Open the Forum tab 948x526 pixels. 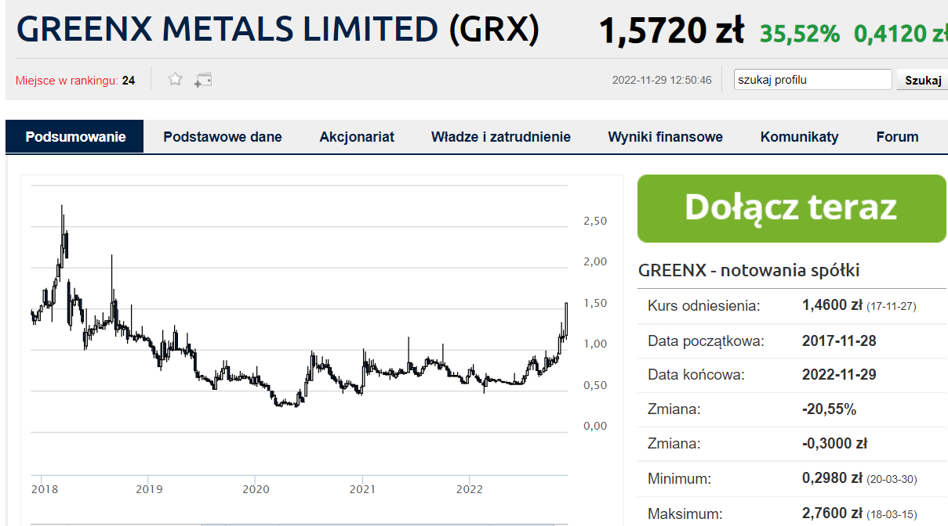click(897, 137)
